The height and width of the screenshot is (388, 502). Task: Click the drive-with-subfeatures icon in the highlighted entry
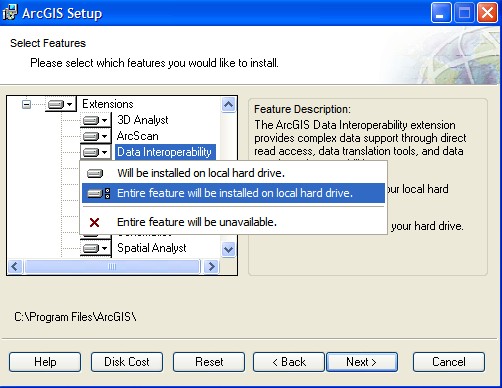[98, 193]
